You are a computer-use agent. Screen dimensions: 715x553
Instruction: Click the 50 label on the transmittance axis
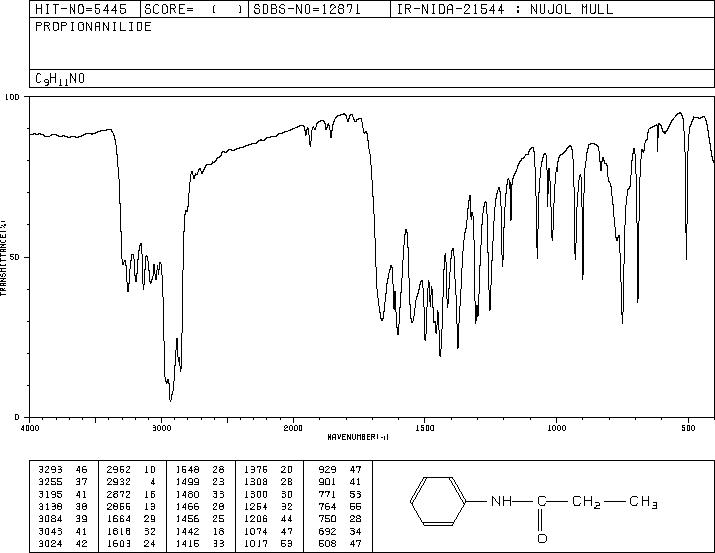click(15, 257)
